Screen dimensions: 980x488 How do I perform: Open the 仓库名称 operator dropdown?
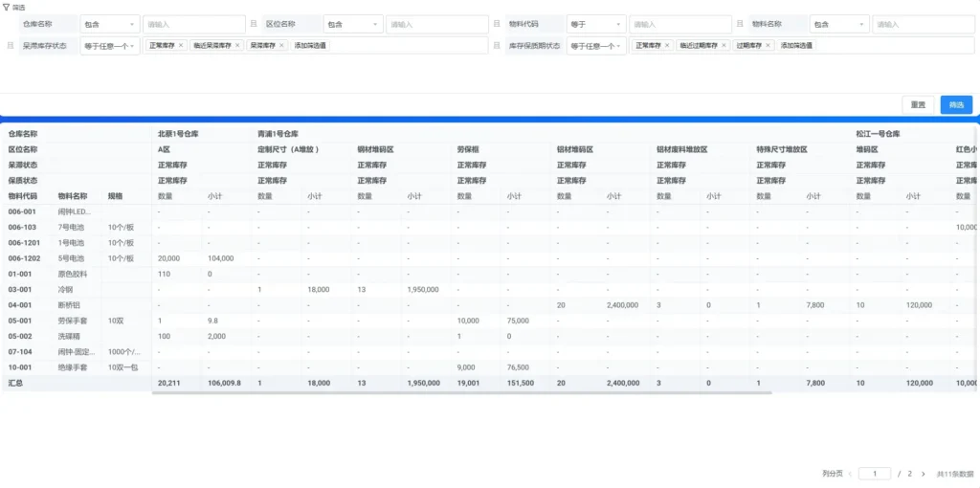tap(109, 24)
